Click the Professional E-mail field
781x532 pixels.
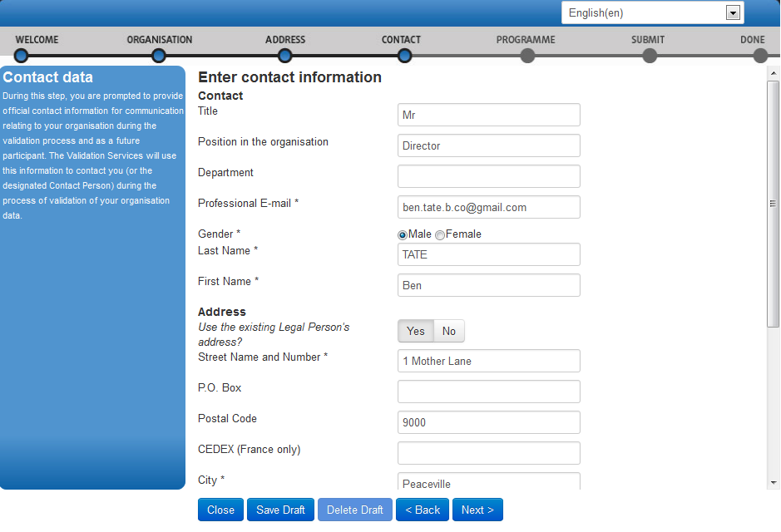coord(488,207)
